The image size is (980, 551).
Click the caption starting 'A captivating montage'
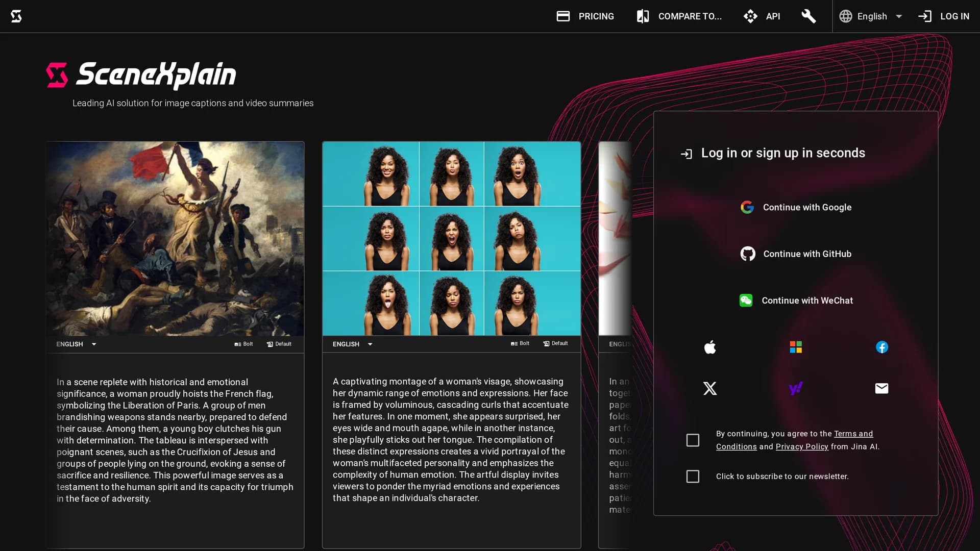click(x=451, y=440)
